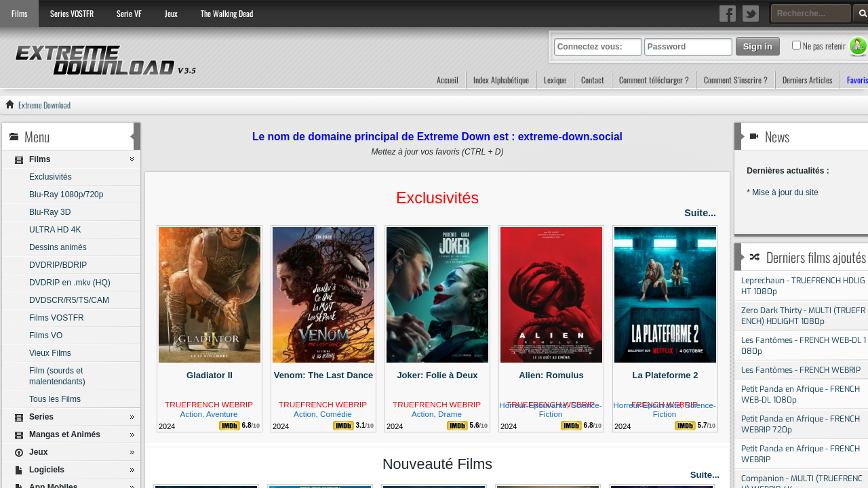Open Derniers Articles page
Screen dimensions: 868x488
tap(807, 80)
